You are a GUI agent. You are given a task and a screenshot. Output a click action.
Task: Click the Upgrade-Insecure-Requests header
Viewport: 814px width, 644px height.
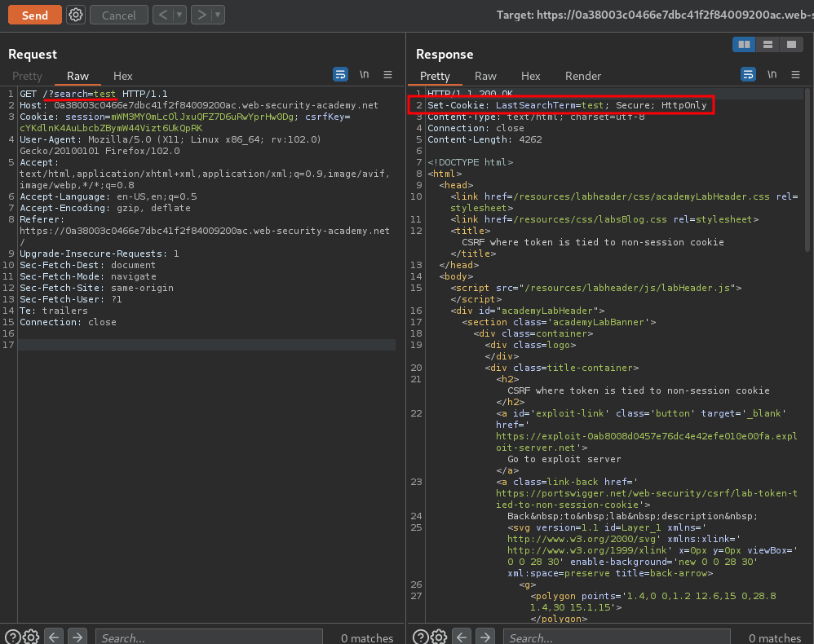tap(100, 254)
